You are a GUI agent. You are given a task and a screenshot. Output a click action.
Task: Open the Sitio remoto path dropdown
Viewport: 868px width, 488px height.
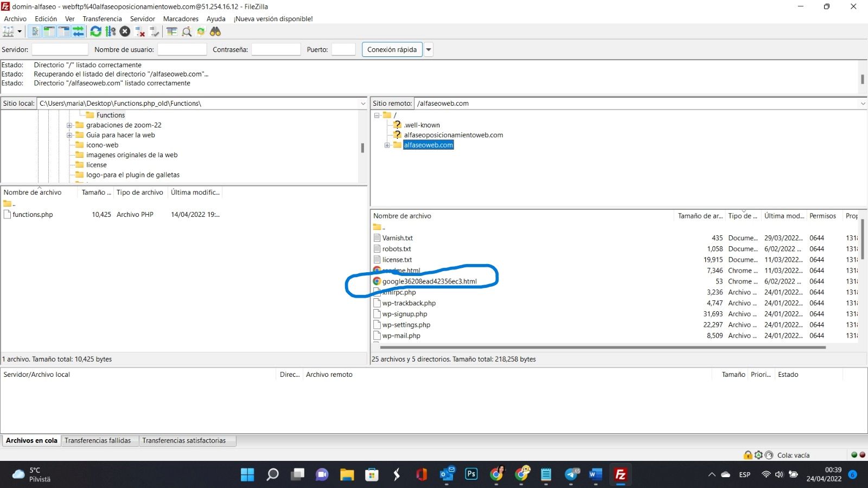[863, 103]
